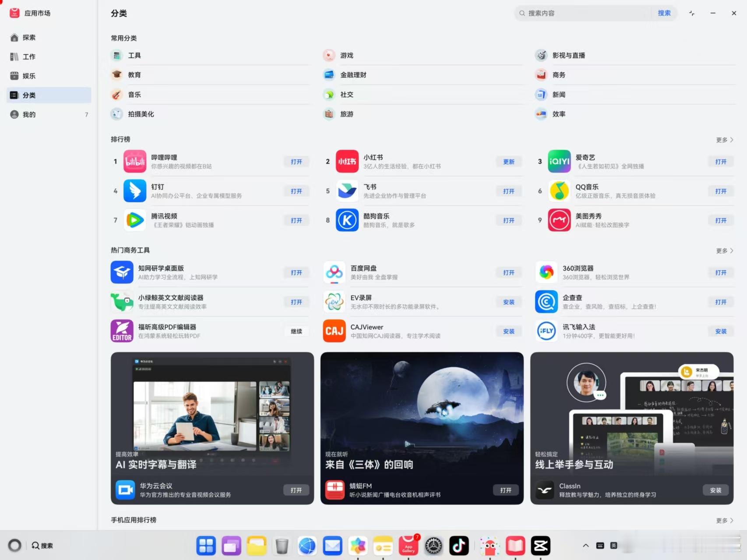The width and height of the screenshot is (747, 560).
Task: Open the 商务 category
Action: pos(634,75)
